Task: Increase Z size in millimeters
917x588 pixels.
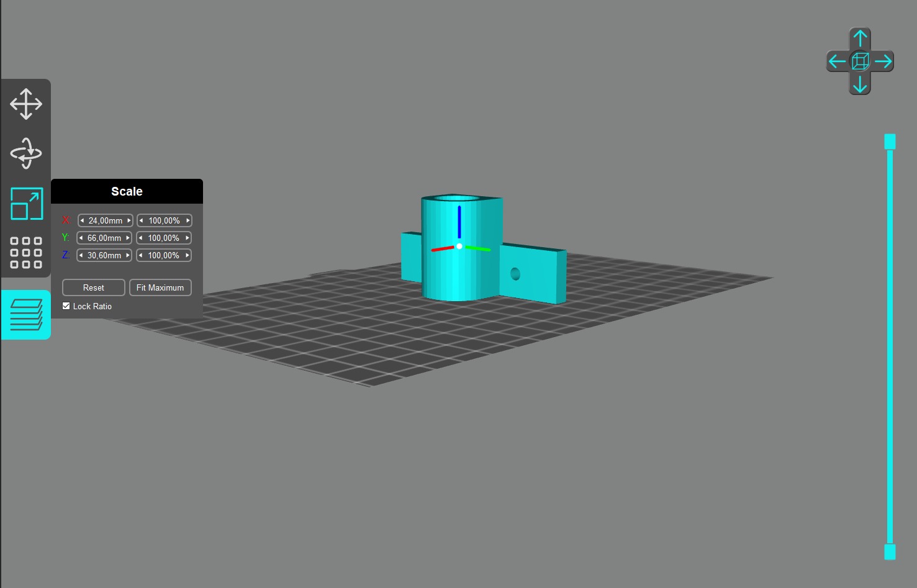Action: pyautogui.click(x=127, y=255)
